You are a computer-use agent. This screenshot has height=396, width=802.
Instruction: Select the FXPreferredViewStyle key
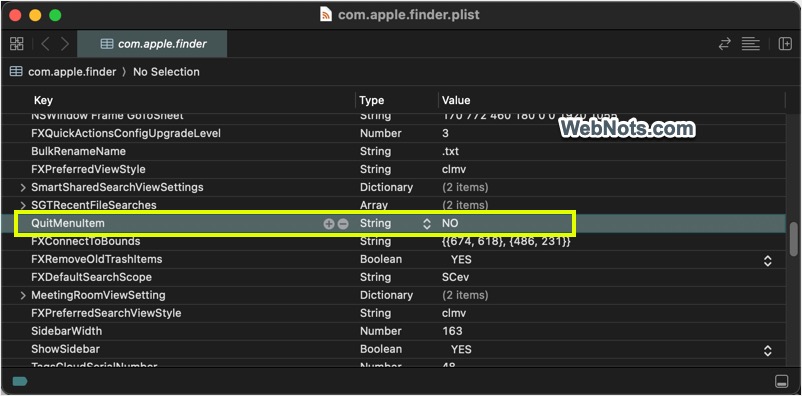tap(88, 169)
